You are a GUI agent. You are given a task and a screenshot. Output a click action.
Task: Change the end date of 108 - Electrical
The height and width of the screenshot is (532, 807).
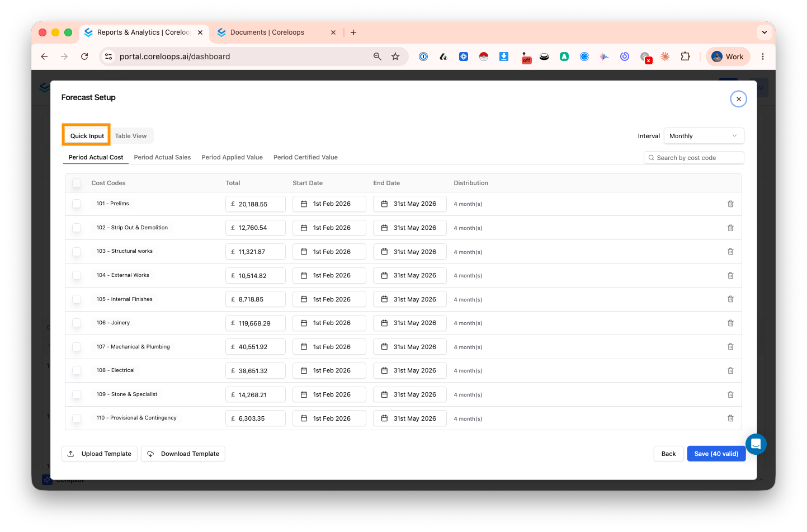(x=409, y=371)
